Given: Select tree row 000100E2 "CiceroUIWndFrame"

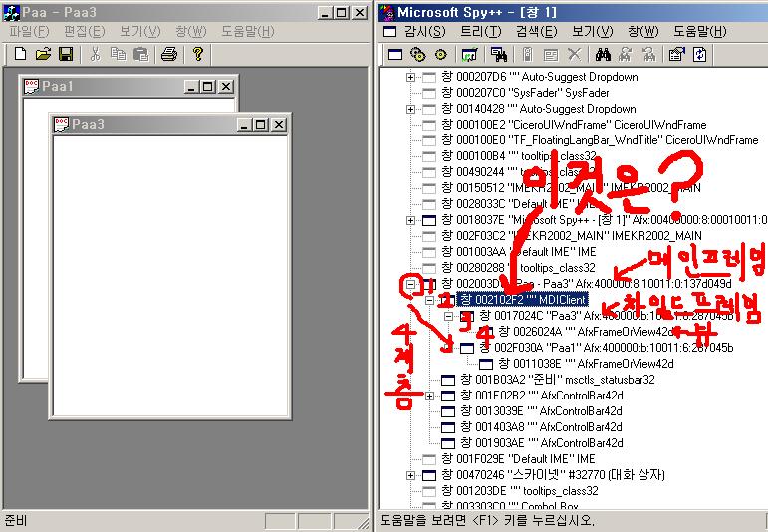Looking at the screenshot, I should [574, 125].
